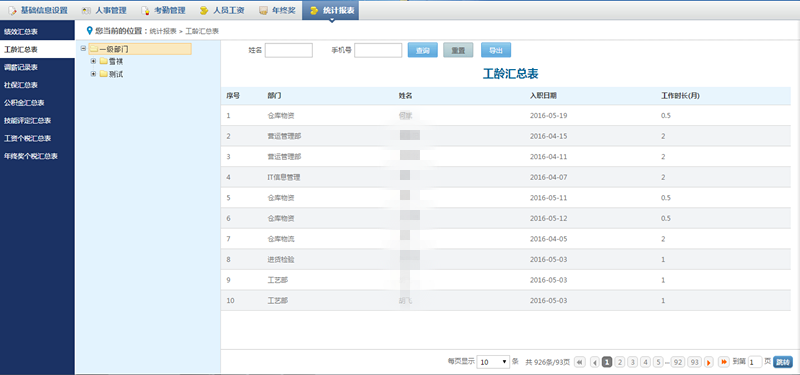Focus the 手机号 input field
This screenshot has width=800, height=375.
pyautogui.click(x=378, y=50)
